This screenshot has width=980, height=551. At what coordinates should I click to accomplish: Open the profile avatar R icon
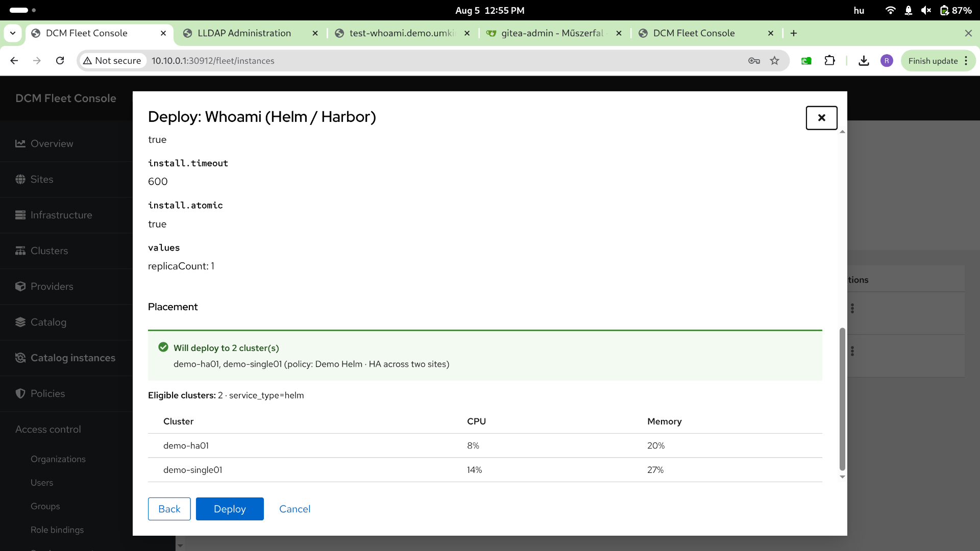(x=887, y=61)
